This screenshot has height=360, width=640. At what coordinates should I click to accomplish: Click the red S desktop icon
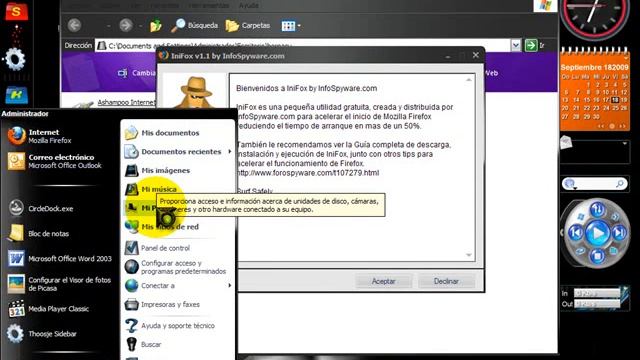click(x=16, y=11)
